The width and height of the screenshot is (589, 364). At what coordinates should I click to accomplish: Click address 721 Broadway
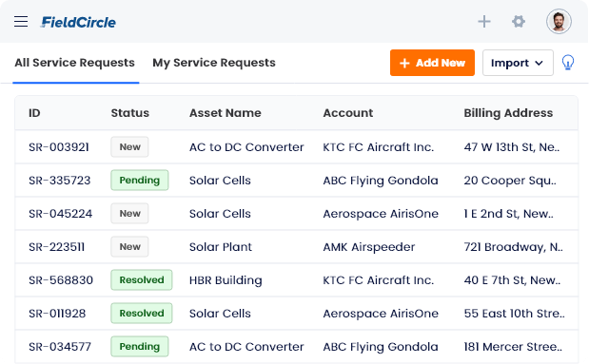513,247
